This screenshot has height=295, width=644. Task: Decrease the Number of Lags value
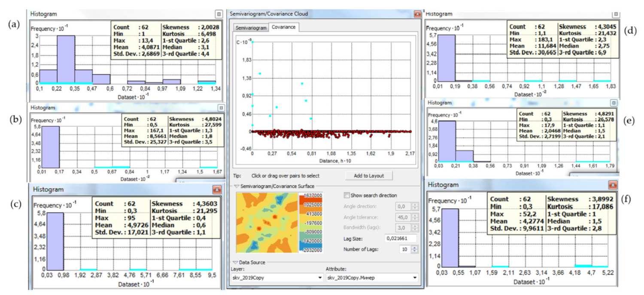click(x=414, y=251)
